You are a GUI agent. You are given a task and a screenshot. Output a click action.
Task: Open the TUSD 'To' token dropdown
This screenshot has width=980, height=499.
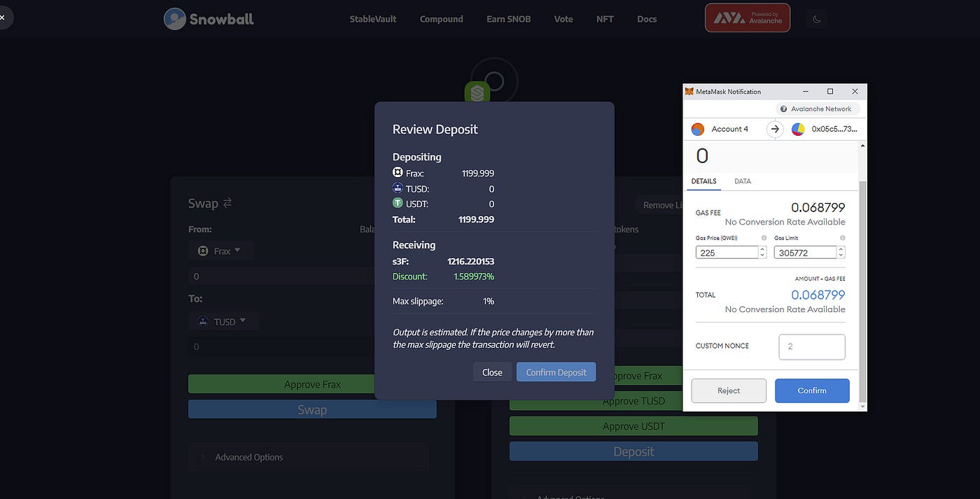tap(224, 321)
